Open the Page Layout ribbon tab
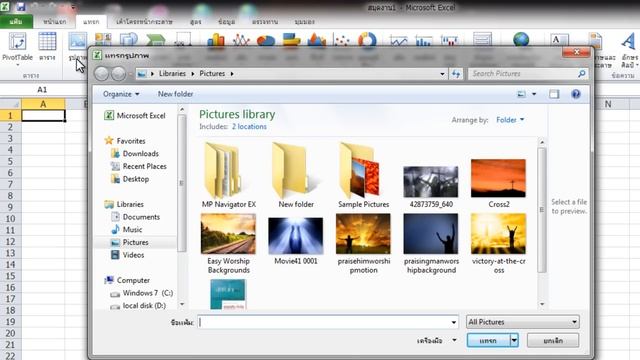640x360 pixels. point(144,22)
